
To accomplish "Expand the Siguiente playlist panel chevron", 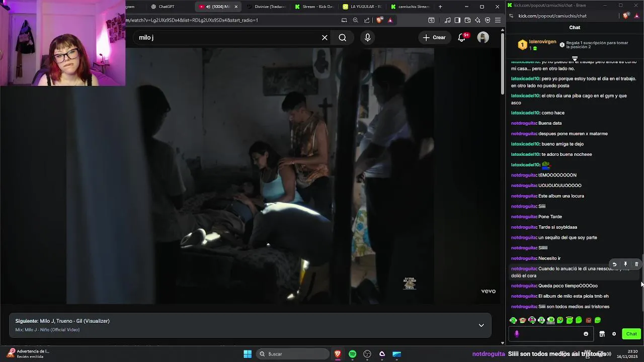I will pyautogui.click(x=481, y=325).
